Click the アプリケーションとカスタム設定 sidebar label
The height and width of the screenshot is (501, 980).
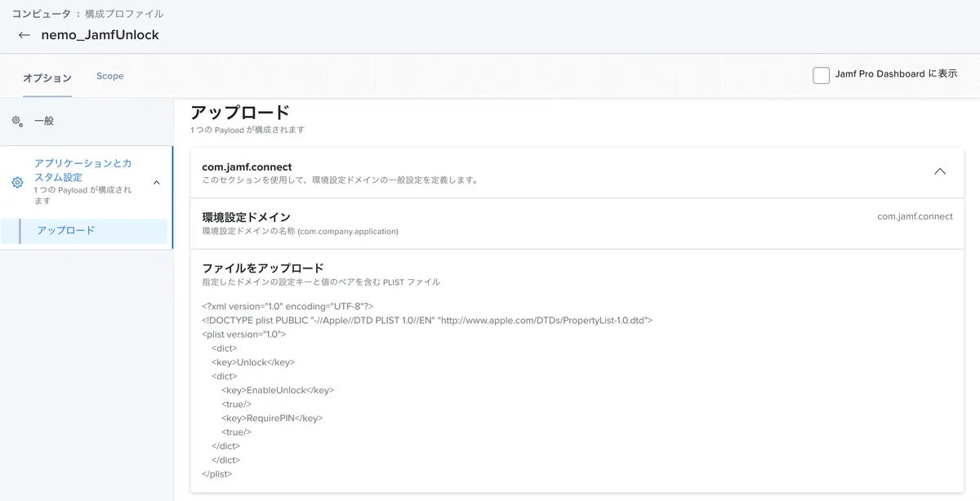(x=82, y=170)
